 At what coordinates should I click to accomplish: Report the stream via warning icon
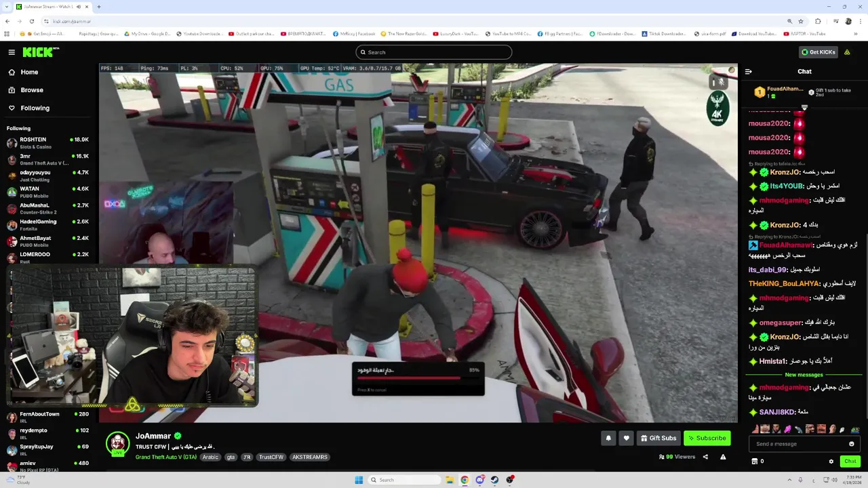pyautogui.click(x=723, y=457)
